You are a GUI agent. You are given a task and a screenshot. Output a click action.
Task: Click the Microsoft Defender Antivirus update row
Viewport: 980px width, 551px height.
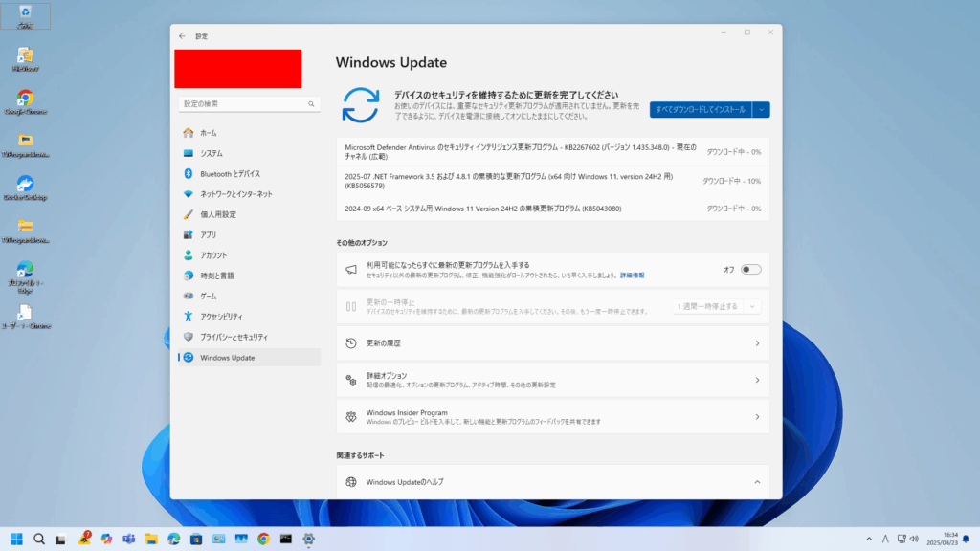point(553,152)
